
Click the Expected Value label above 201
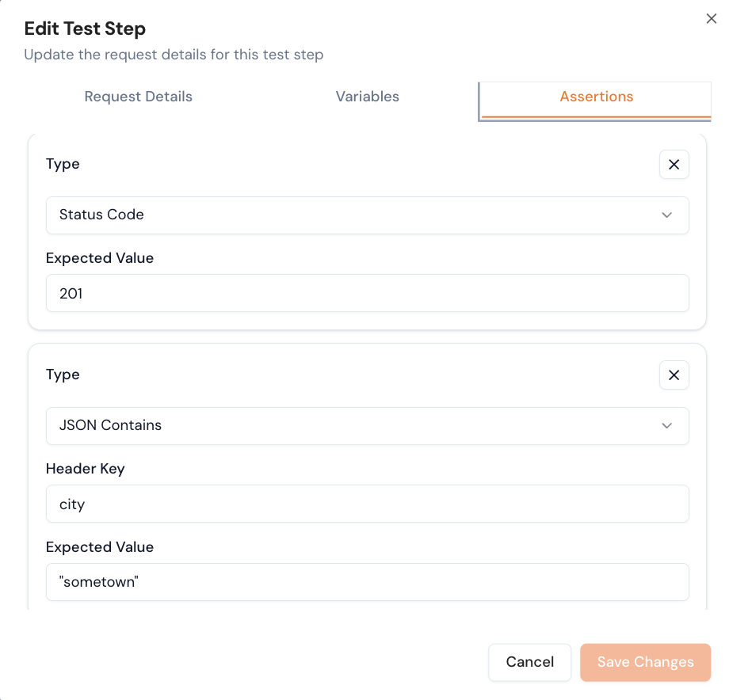(x=100, y=258)
